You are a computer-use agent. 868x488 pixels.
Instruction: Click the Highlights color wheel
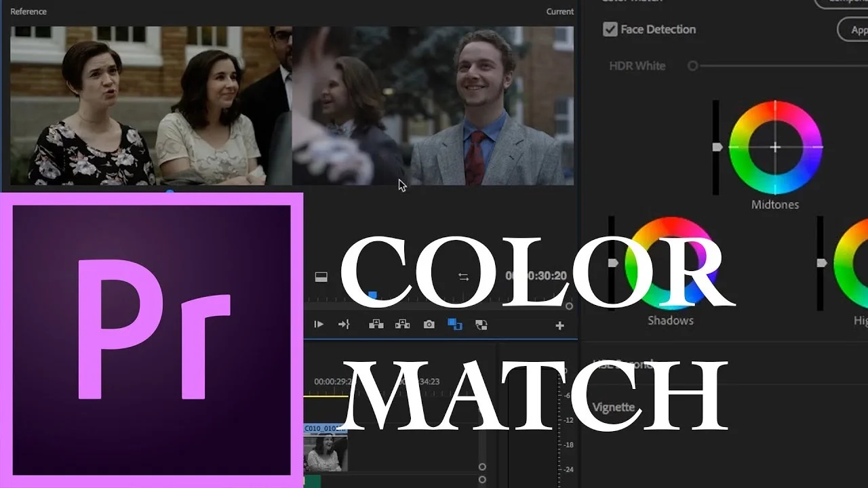click(x=852, y=263)
